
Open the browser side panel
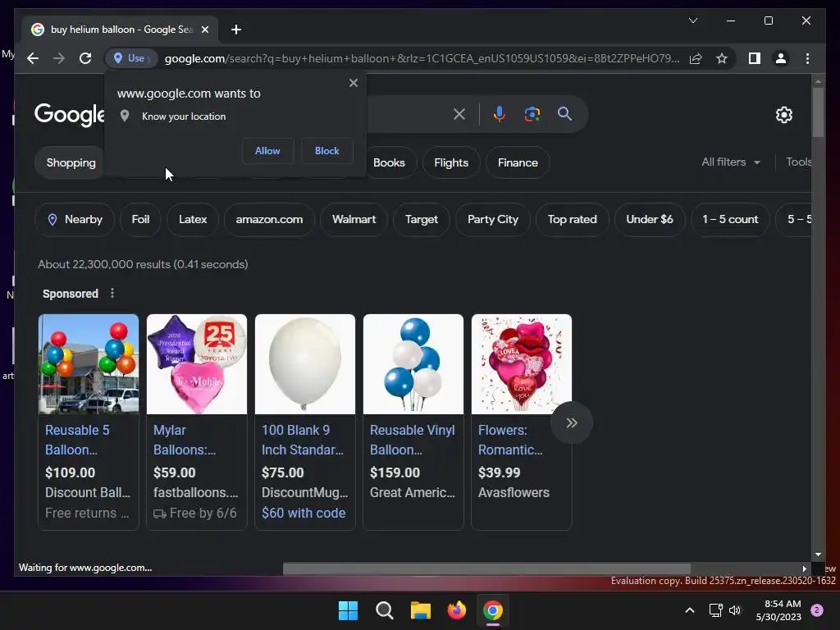[755, 58]
